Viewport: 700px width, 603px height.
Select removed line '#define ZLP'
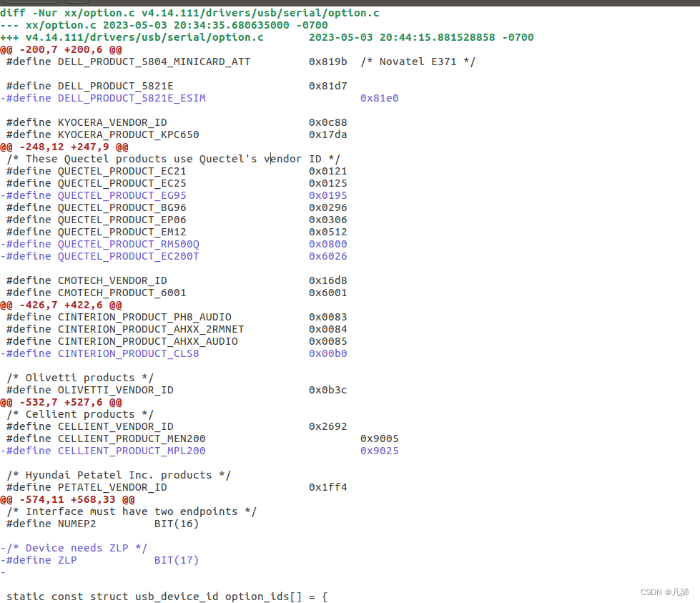click(99, 560)
